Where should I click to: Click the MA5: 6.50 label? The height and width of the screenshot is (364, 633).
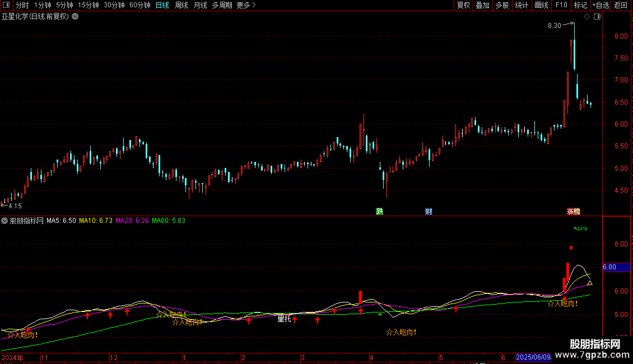(61, 221)
